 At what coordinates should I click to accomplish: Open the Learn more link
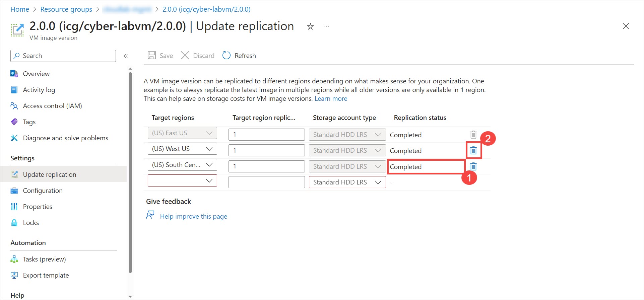pos(331,98)
